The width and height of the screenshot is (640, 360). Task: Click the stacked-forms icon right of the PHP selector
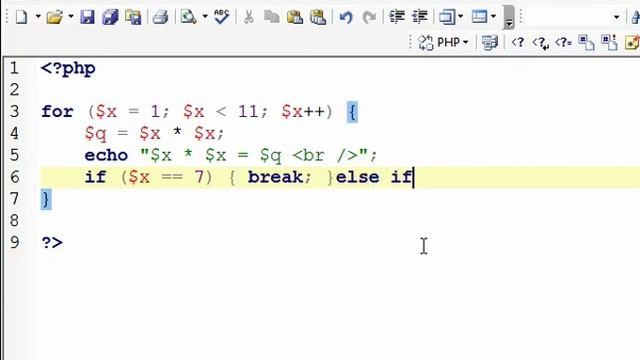489,42
